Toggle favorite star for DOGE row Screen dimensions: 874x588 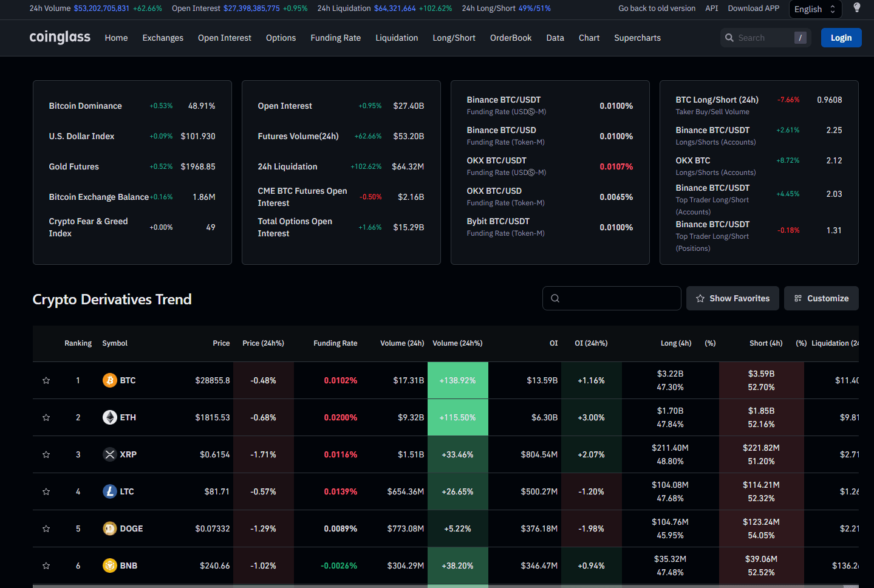46,528
